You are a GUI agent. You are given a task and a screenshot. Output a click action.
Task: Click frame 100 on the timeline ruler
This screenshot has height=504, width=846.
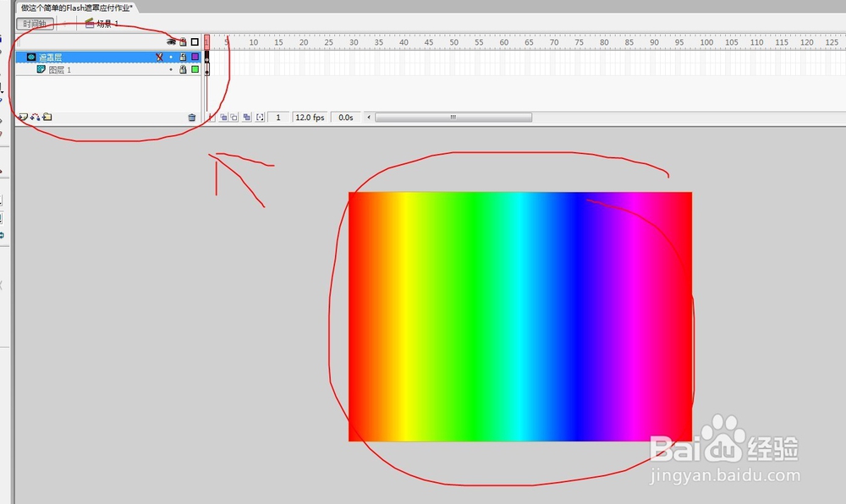pyautogui.click(x=706, y=42)
